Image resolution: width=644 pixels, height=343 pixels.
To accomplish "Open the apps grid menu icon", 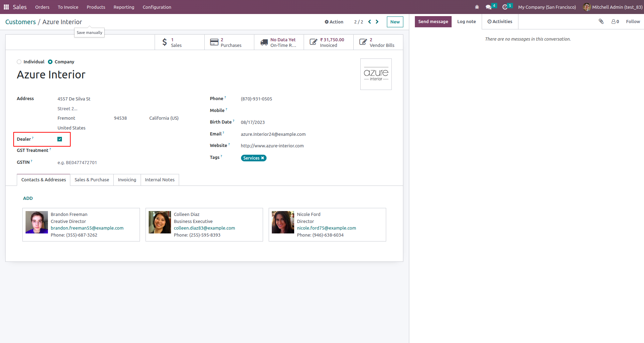I will point(6,7).
